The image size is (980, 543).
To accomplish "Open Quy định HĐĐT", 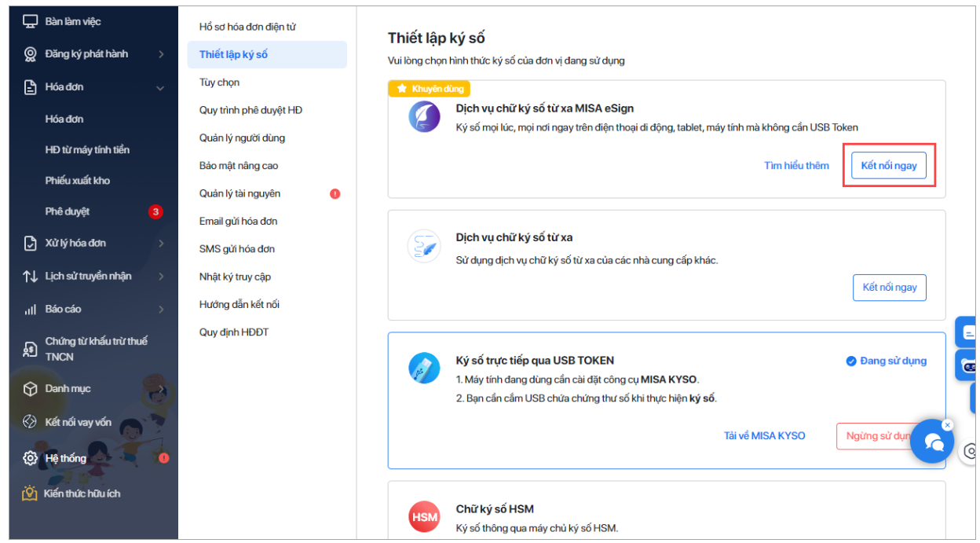I will (x=234, y=332).
